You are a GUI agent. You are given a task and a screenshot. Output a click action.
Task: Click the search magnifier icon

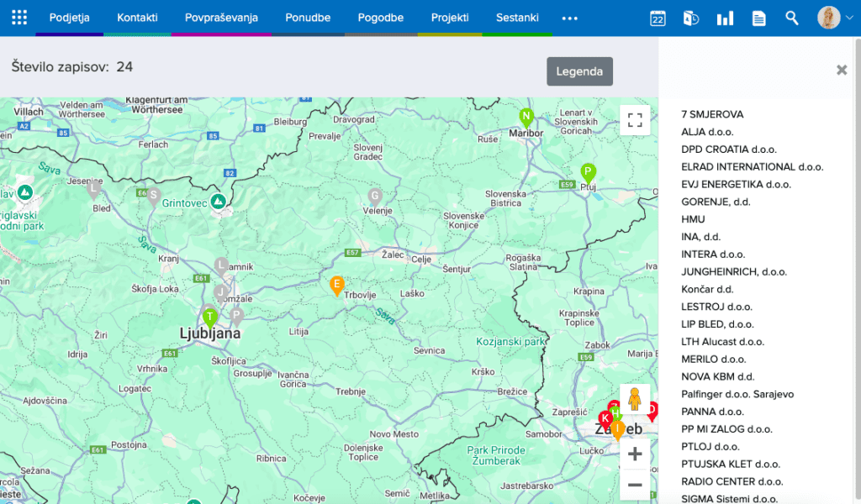[x=792, y=18]
